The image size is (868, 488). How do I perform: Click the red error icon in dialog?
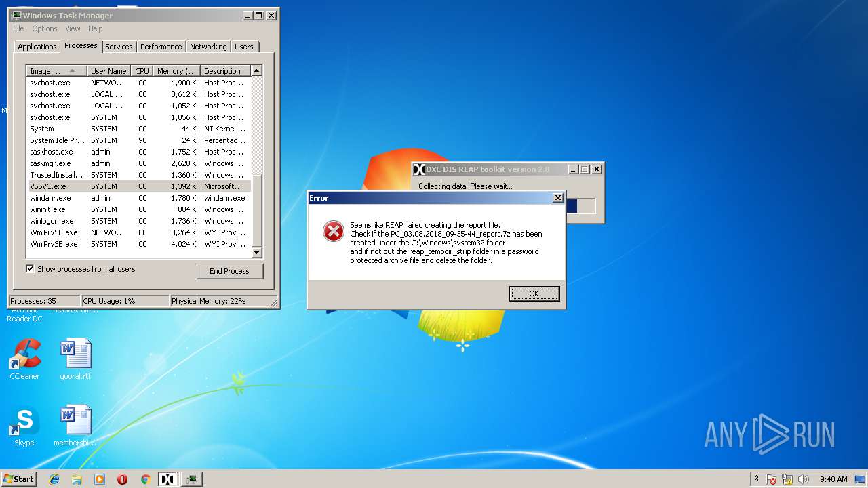point(333,231)
